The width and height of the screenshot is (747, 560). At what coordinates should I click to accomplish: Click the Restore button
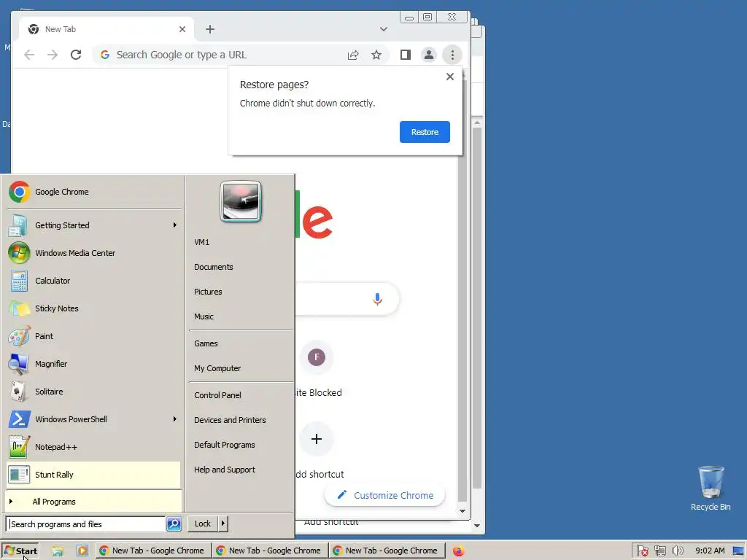click(425, 132)
